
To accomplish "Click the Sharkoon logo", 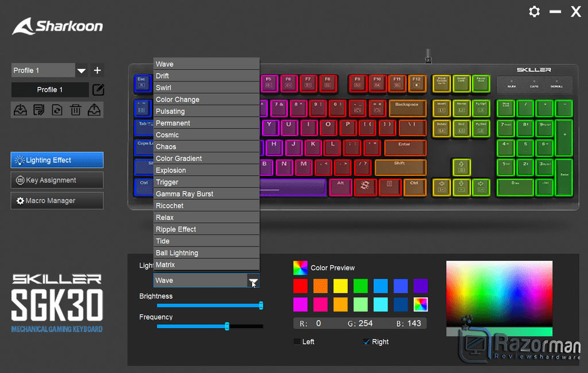I will pos(57,26).
